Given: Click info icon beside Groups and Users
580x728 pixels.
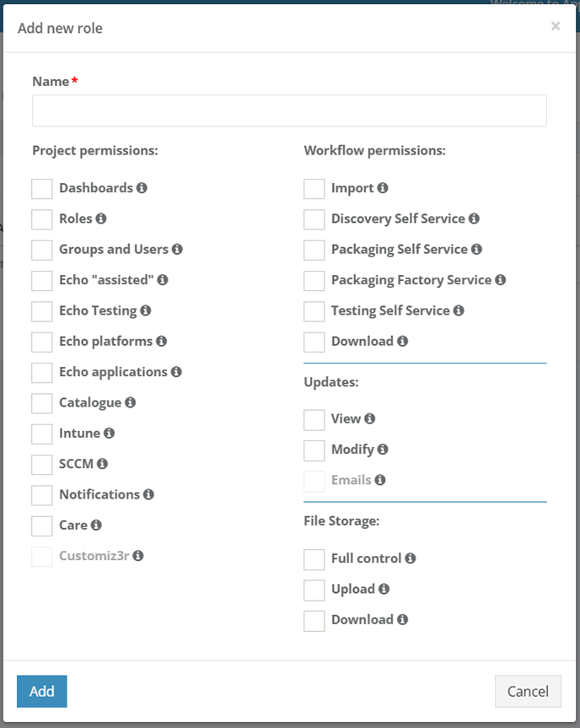Looking at the screenshot, I should (177, 250).
